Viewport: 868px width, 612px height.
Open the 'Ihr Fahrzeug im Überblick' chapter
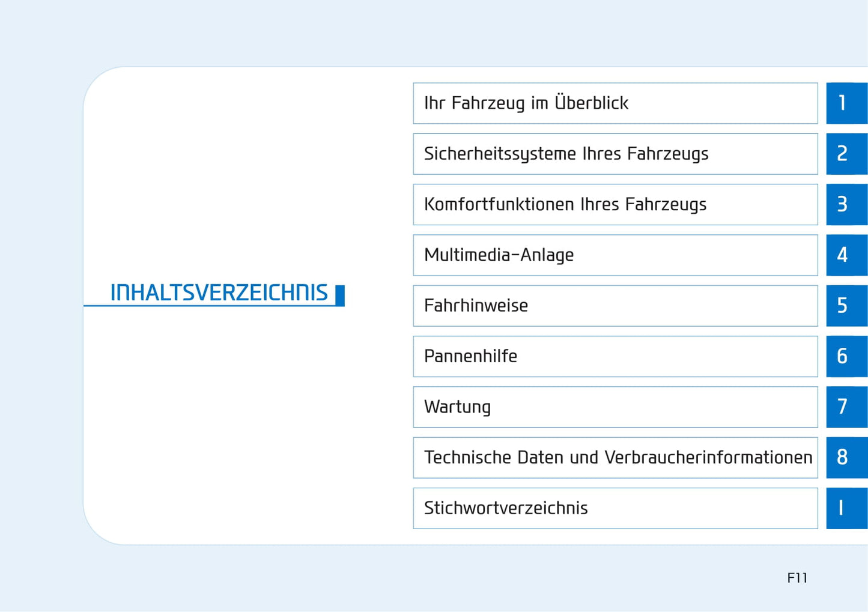(615, 103)
